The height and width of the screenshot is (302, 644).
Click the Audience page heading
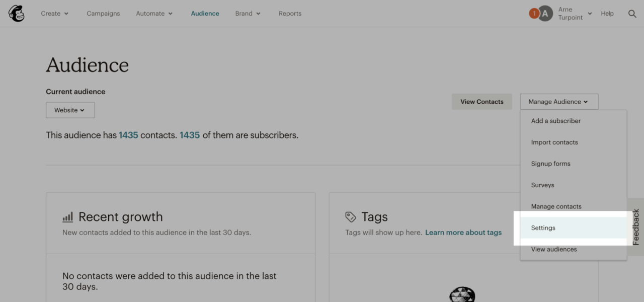[88, 65]
